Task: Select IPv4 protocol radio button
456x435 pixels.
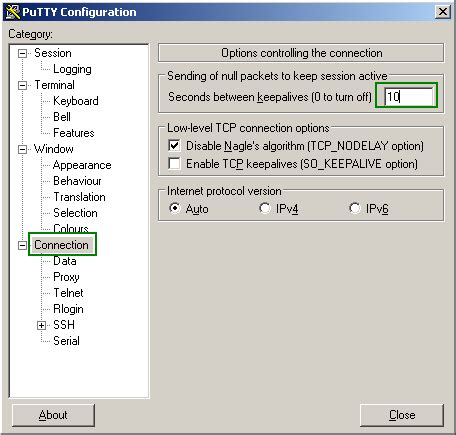Action: coord(265,208)
